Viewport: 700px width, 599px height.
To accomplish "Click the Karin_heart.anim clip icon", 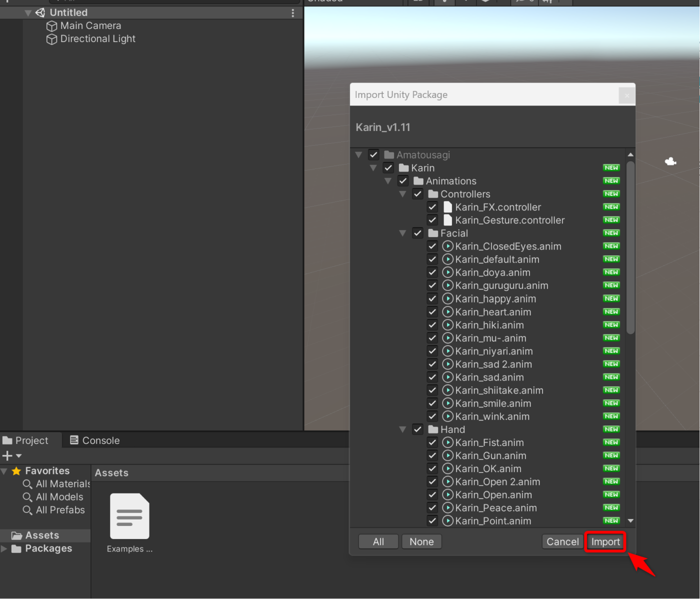I will click(448, 311).
